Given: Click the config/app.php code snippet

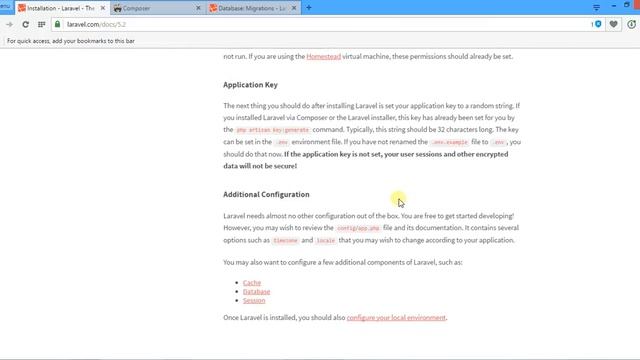Looking at the screenshot, I should (x=358, y=228).
